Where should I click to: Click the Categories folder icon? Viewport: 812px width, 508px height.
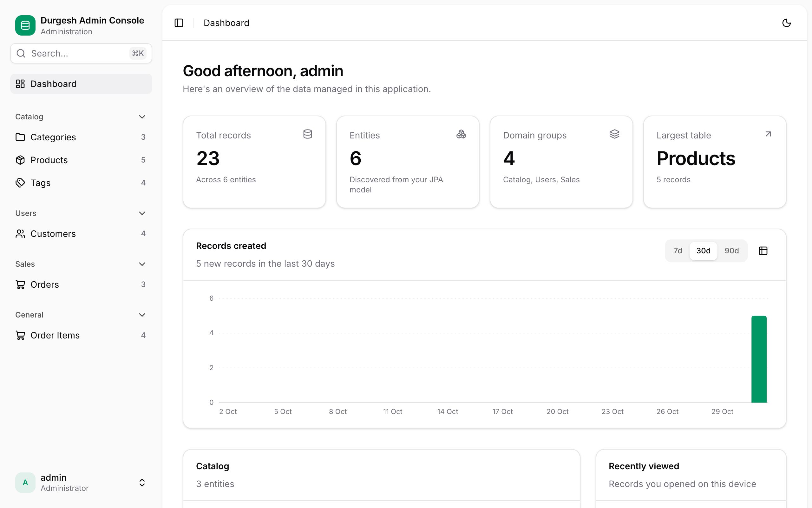pyautogui.click(x=21, y=137)
